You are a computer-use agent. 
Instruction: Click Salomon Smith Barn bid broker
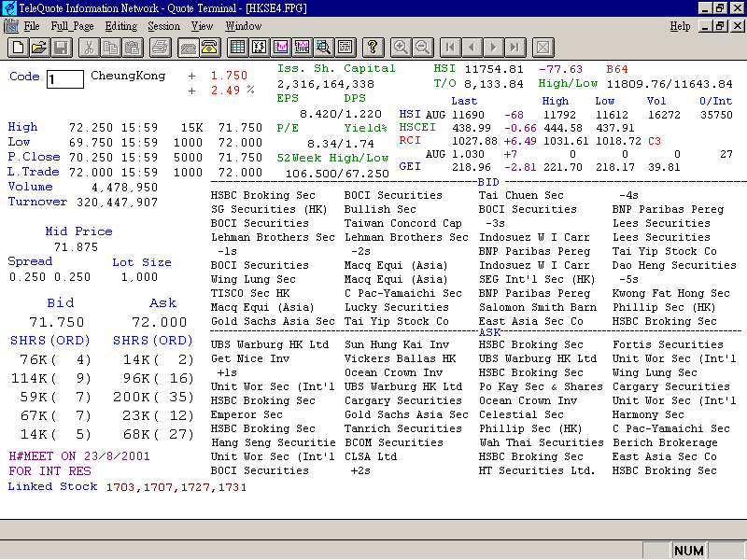[538, 308]
